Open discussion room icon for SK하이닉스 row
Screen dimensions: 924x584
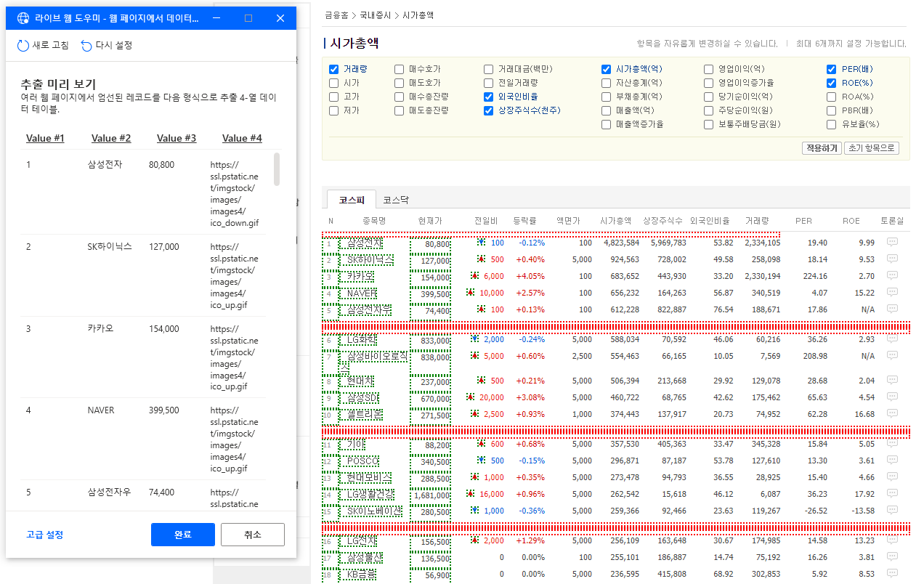(x=893, y=259)
